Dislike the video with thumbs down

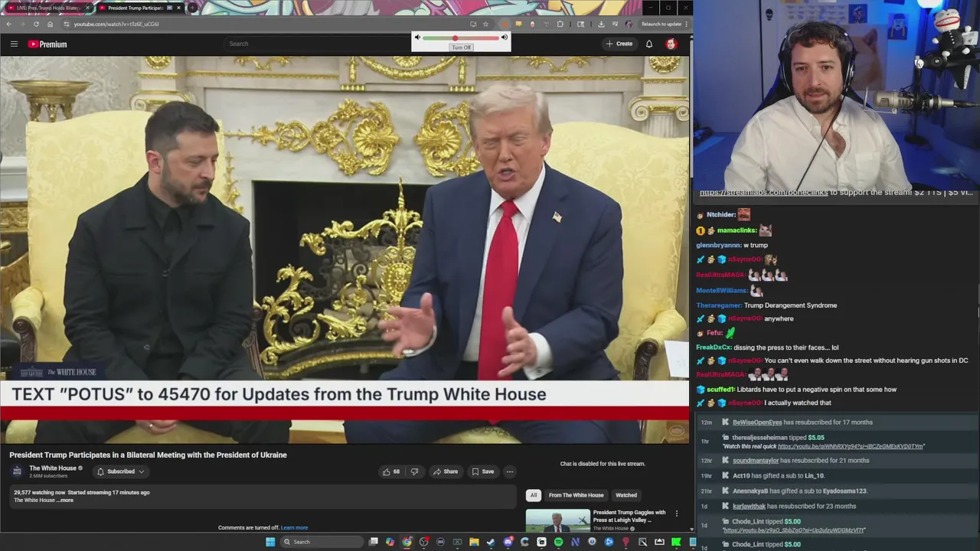coord(414,471)
